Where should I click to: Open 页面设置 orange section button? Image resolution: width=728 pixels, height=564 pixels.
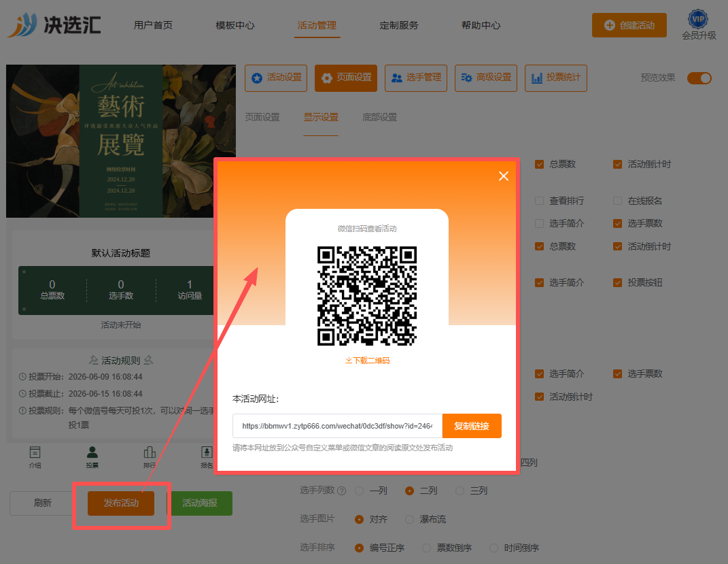pyautogui.click(x=346, y=78)
